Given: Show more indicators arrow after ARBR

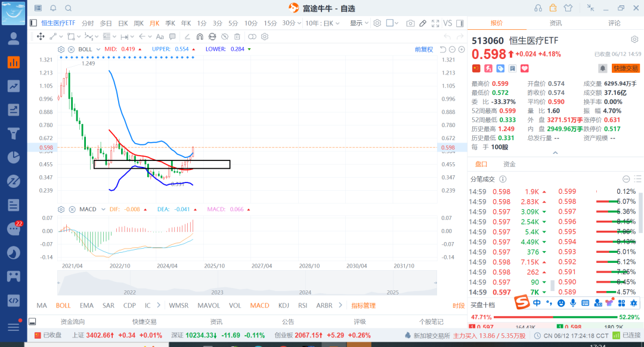Looking at the screenshot, I should [x=340, y=305].
